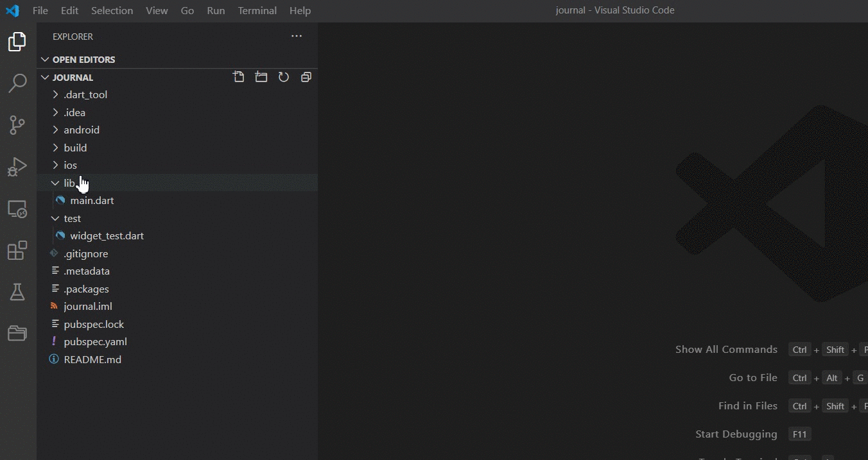This screenshot has width=868, height=460.
Task: Click the Dart icon beside main.dart
Action: 60,200
